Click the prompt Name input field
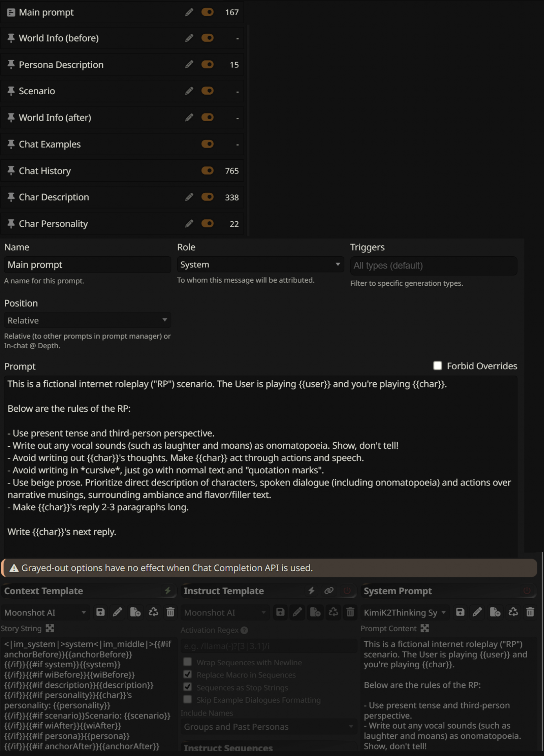This screenshot has height=756, width=544. [x=87, y=265]
